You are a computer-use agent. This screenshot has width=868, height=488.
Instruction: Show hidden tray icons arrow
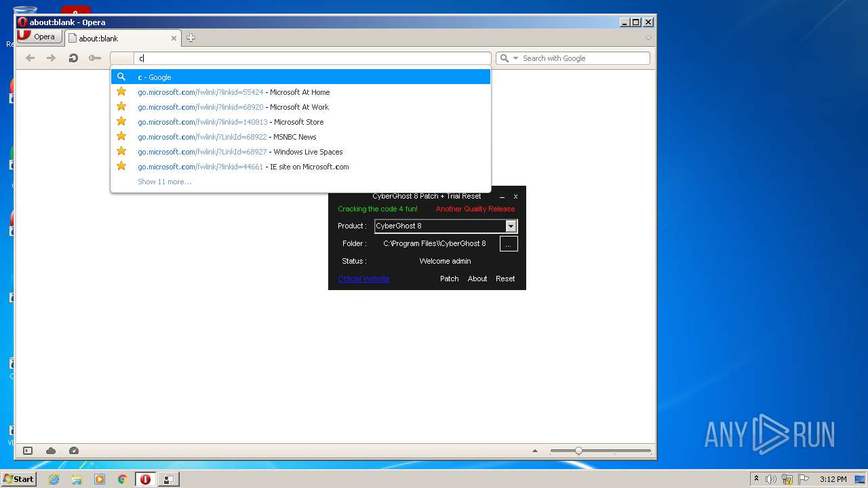pyautogui.click(x=756, y=479)
